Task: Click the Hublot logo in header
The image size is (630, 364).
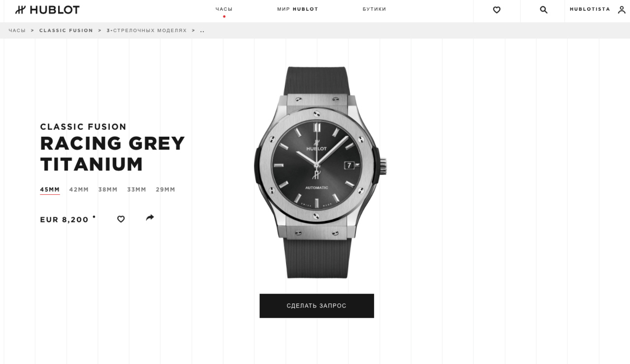Action: (47, 10)
